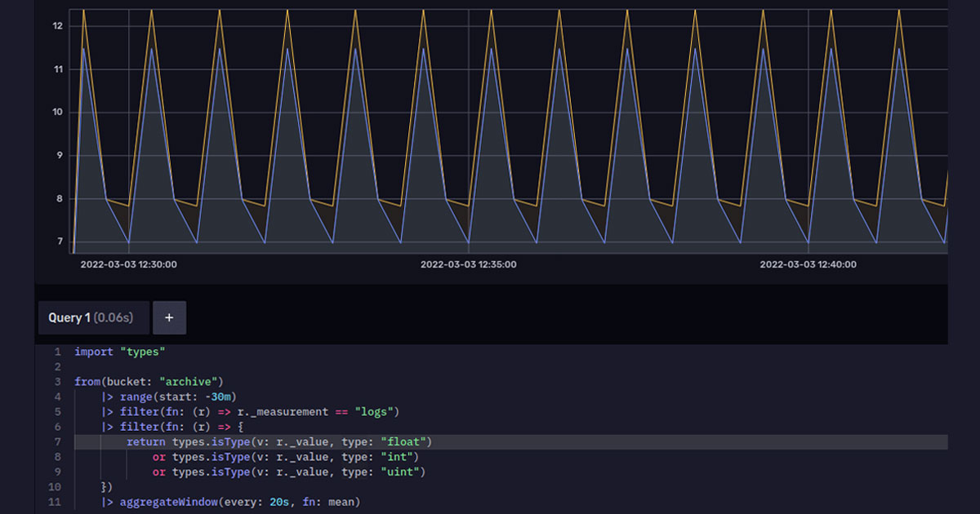Click the y-axis value 8
The height and width of the screenshot is (514, 980).
(58, 198)
